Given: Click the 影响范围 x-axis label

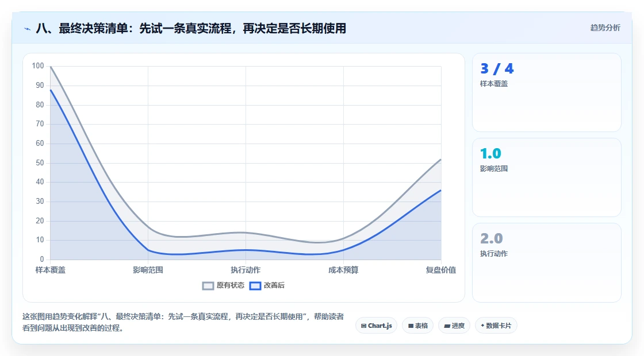Looking at the screenshot, I should tap(148, 270).
